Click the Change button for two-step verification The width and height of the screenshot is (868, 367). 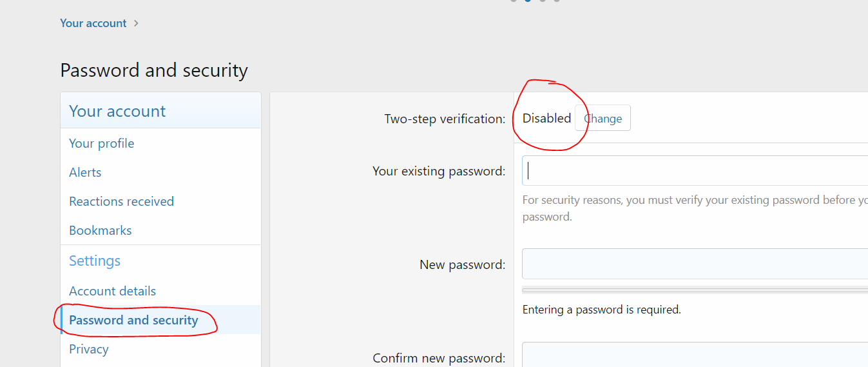click(603, 119)
